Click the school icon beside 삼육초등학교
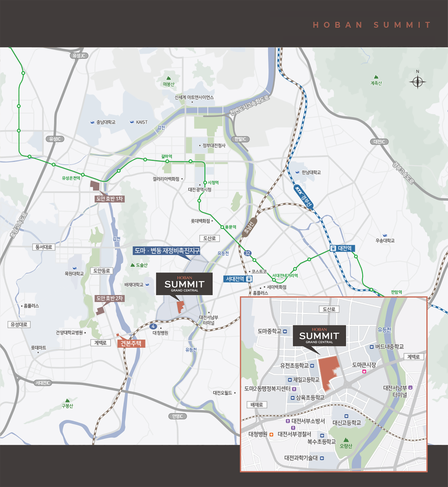Image resolution: width=448 pixels, height=487 pixels. point(293,398)
